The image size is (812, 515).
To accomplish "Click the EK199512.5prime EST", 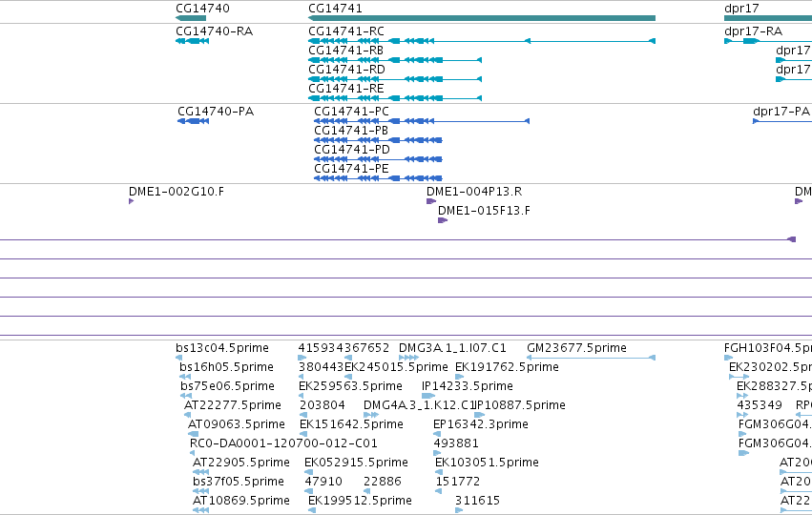I will click(x=360, y=501).
